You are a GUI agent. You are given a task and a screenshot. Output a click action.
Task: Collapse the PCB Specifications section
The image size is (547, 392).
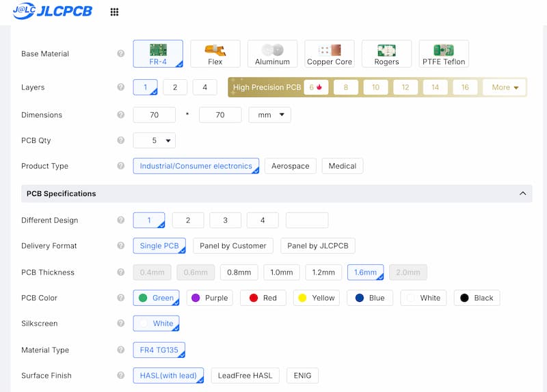pyautogui.click(x=522, y=193)
